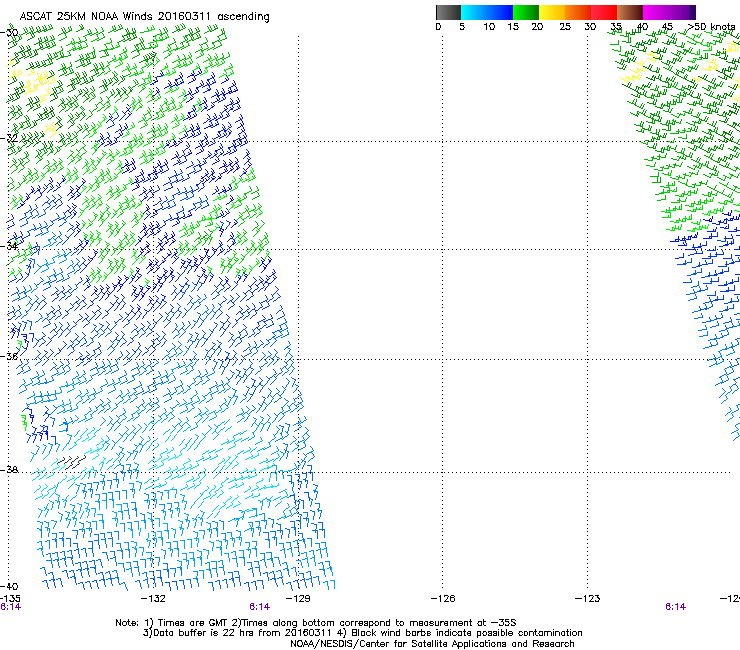
Task: Click the '0' label under the color bar
Action: [x=438, y=27]
